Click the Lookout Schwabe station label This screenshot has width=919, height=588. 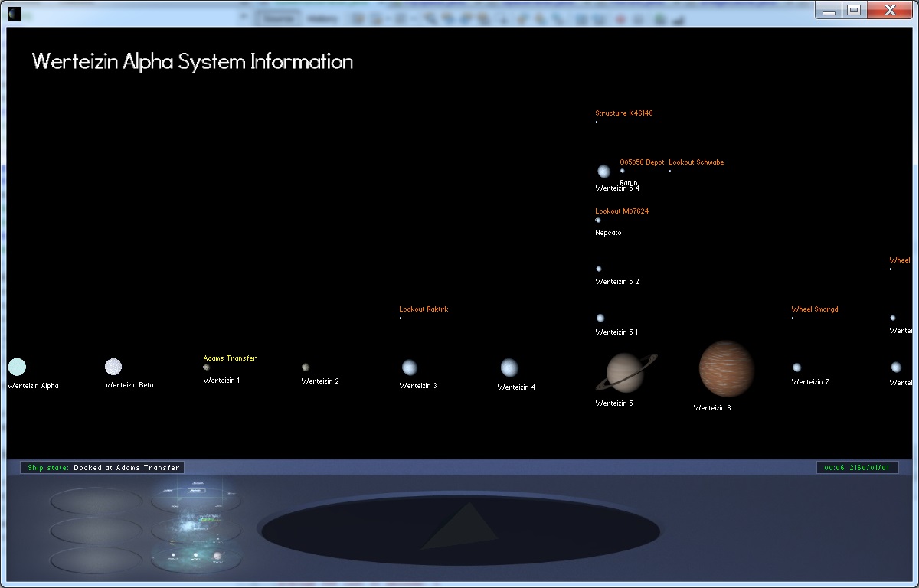695,162
